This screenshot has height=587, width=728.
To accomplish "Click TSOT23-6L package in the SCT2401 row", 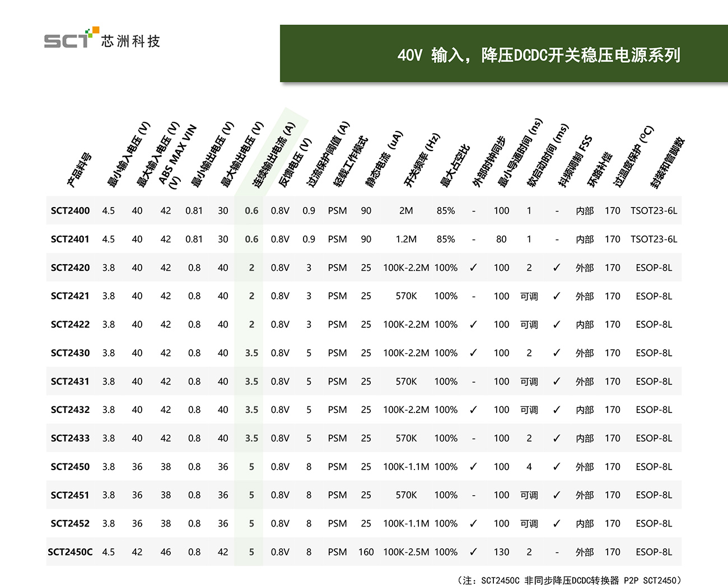I will [654, 240].
